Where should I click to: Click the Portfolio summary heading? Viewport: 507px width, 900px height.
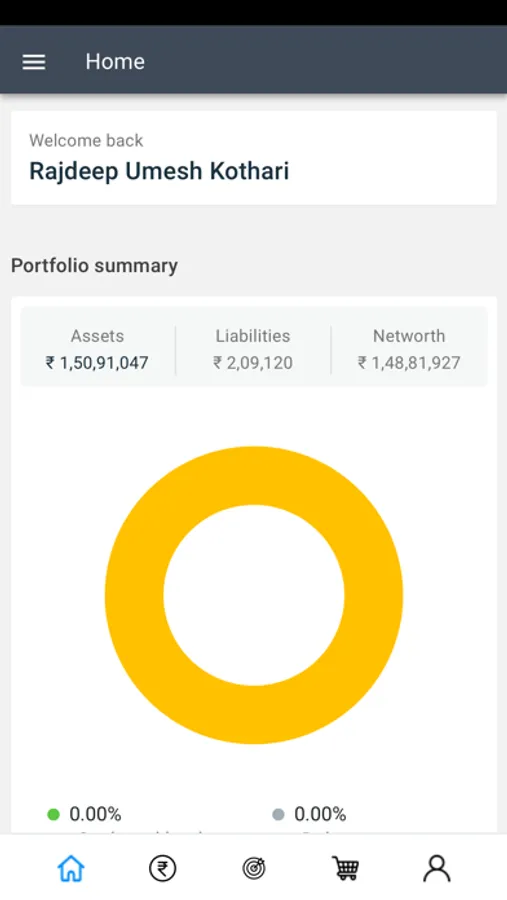95,266
